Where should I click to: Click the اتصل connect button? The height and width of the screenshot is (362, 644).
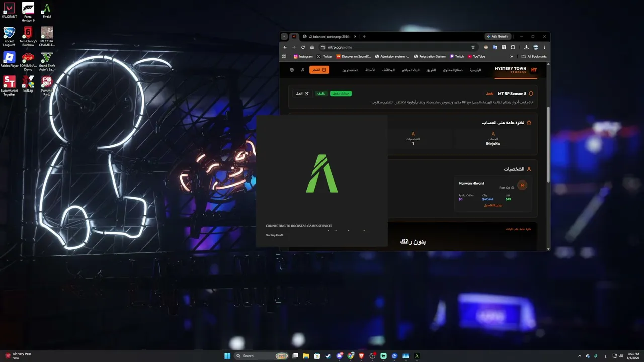[x=302, y=93]
